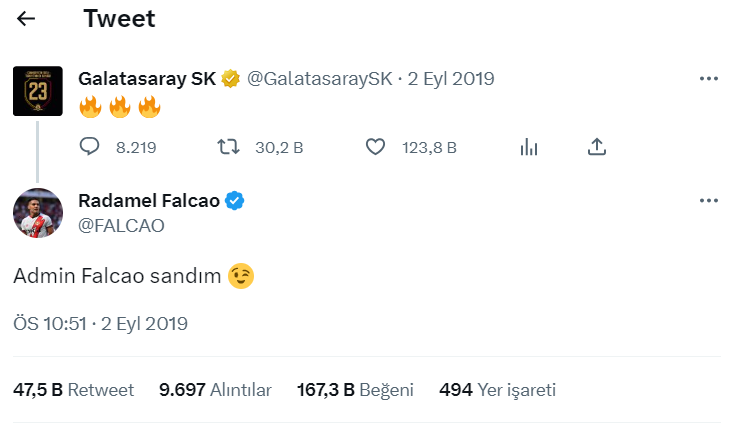Share the Galatasaray SK tweet via upload icon
Screen dimensions: 740x423
(597, 147)
